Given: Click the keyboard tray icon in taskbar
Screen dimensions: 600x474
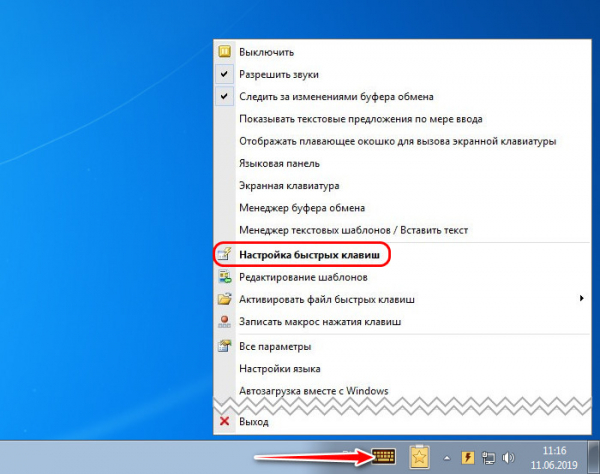Looking at the screenshot, I should (x=383, y=456).
